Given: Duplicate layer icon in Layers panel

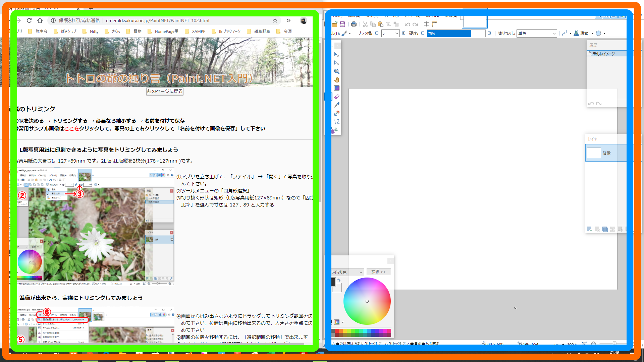Looking at the screenshot, I should coord(605,229).
